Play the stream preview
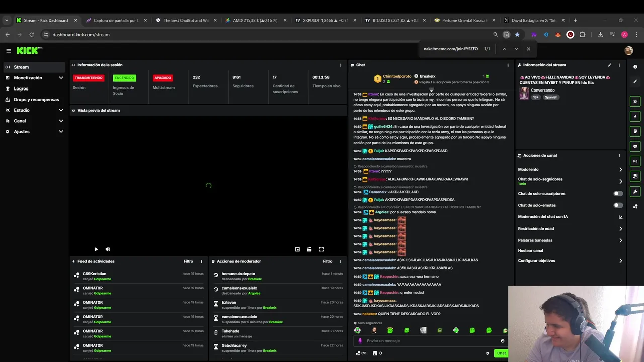644x362 pixels. [x=96, y=249]
